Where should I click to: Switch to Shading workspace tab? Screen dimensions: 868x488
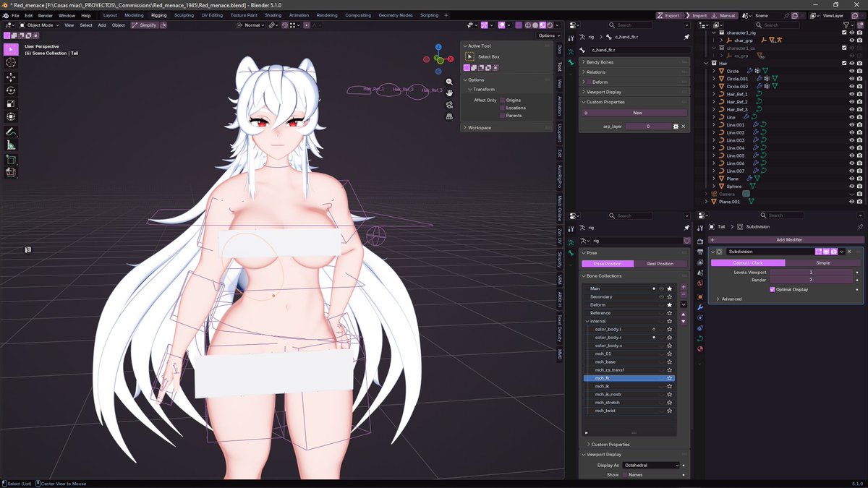click(273, 15)
